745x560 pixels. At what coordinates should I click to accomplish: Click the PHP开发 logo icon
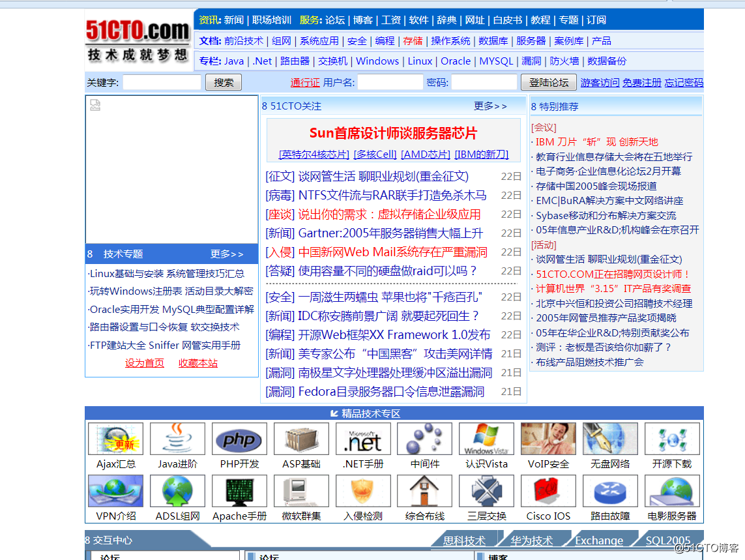[239, 439]
